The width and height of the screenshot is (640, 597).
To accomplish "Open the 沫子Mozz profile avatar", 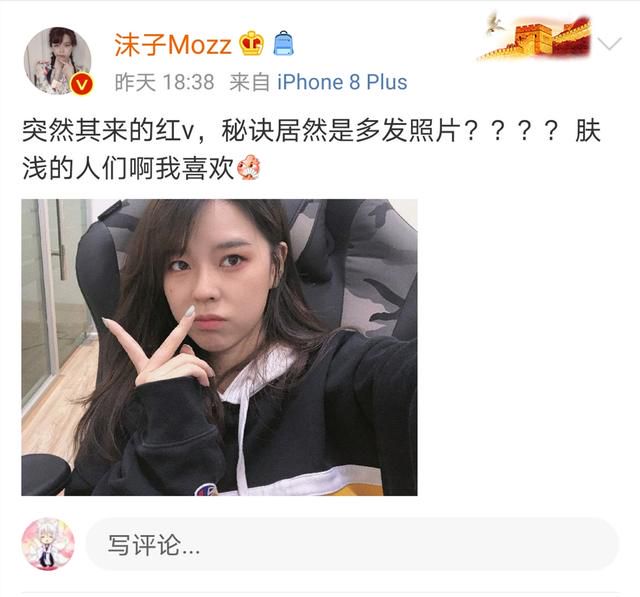I will 58,61.
